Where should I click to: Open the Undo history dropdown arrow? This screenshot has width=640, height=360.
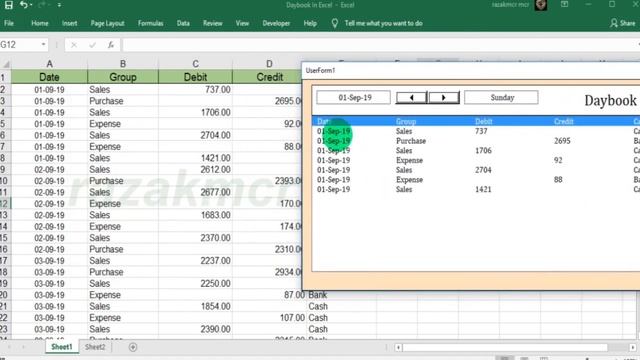[x=31, y=5]
